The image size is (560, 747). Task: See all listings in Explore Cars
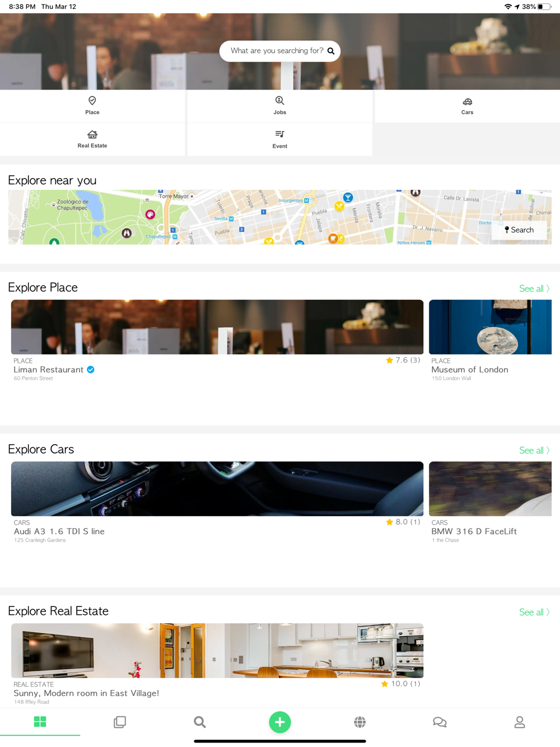pos(534,451)
